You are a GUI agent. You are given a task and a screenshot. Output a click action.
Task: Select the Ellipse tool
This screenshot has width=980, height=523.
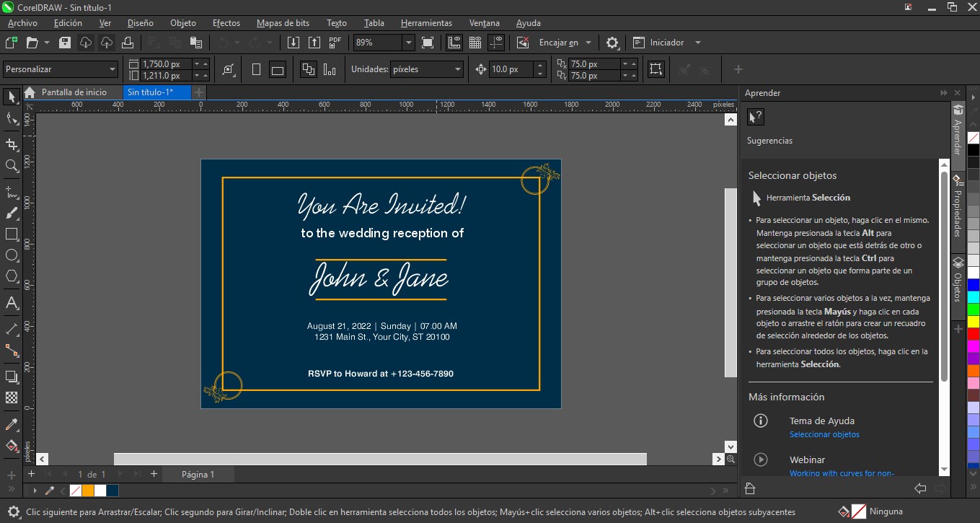[12, 255]
